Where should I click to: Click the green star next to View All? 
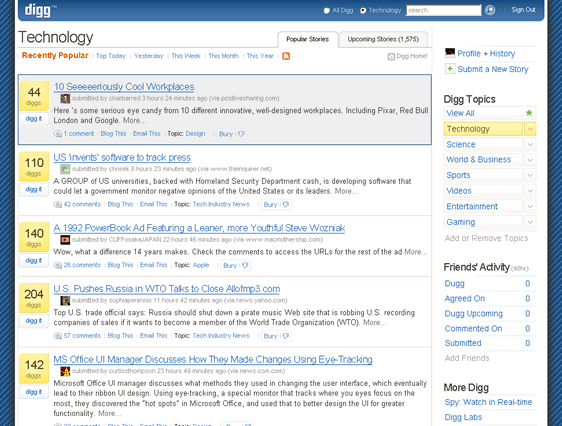pos(529,113)
